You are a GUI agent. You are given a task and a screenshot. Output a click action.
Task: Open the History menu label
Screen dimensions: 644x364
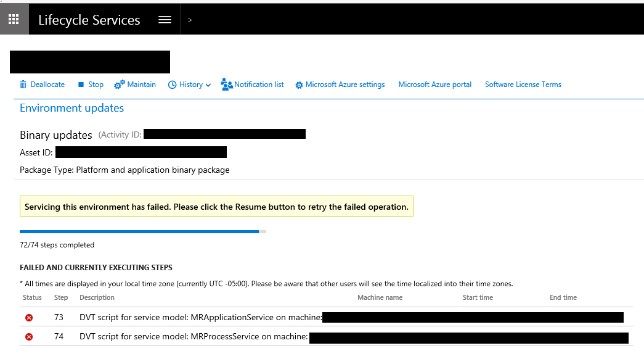pos(191,85)
